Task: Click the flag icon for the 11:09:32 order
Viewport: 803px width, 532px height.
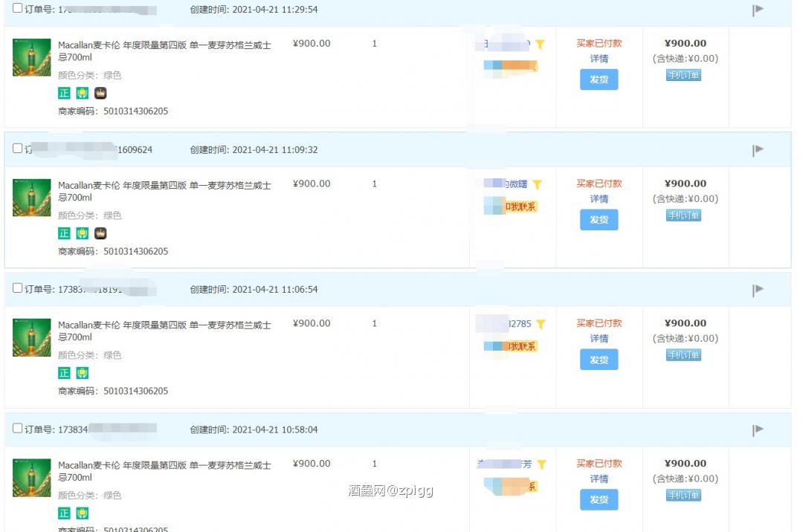Action: 758,150
